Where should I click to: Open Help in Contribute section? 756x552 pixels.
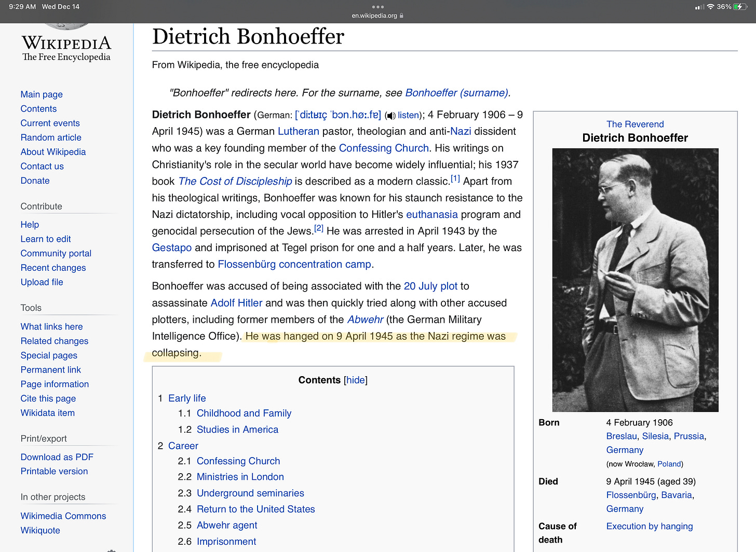tap(30, 225)
